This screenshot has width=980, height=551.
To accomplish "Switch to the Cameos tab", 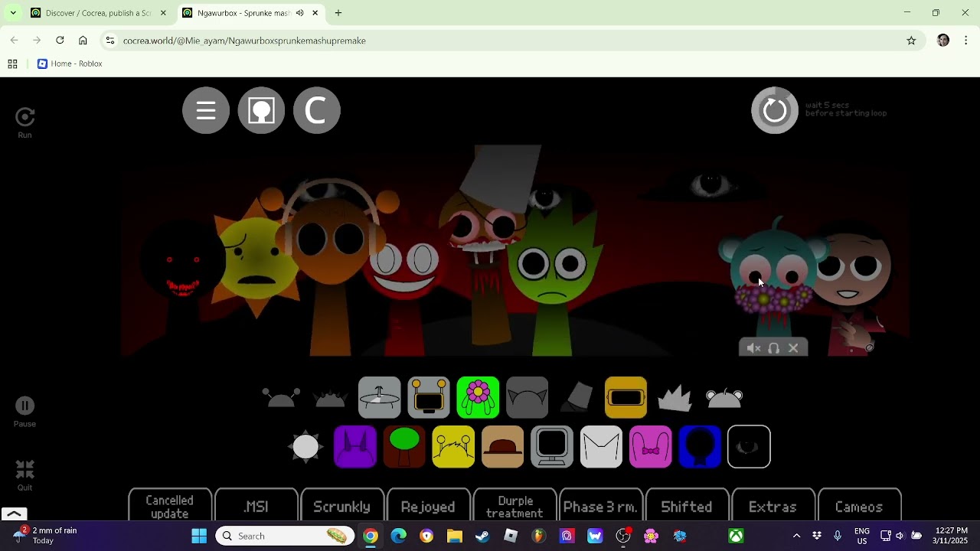I will coord(860,506).
